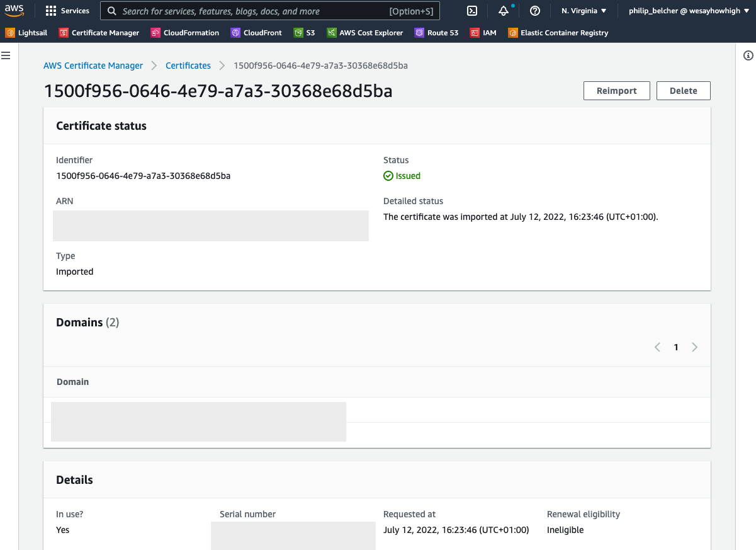The height and width of the screenshot is (550, 756).
Task: Click the AWS logo home icon
Action: [14, 11]
